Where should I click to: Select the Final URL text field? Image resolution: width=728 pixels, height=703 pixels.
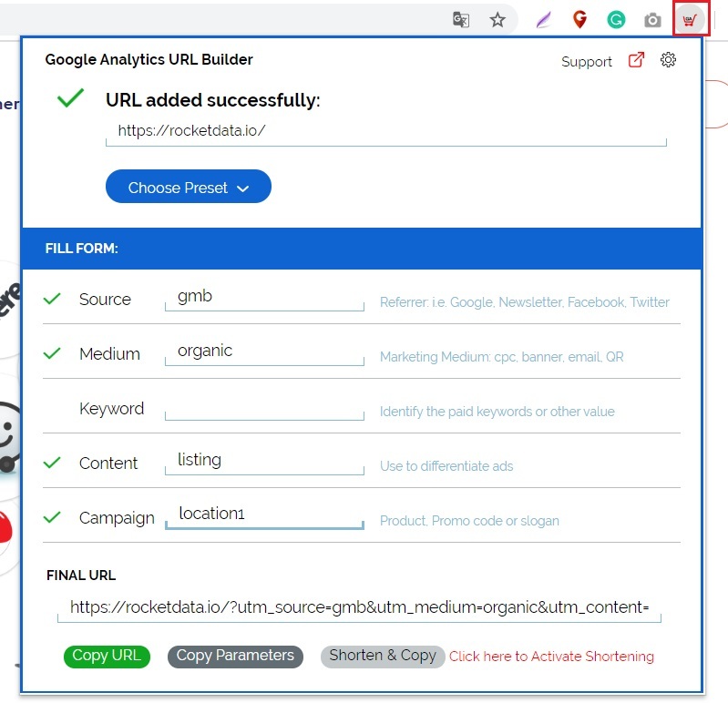359,609
